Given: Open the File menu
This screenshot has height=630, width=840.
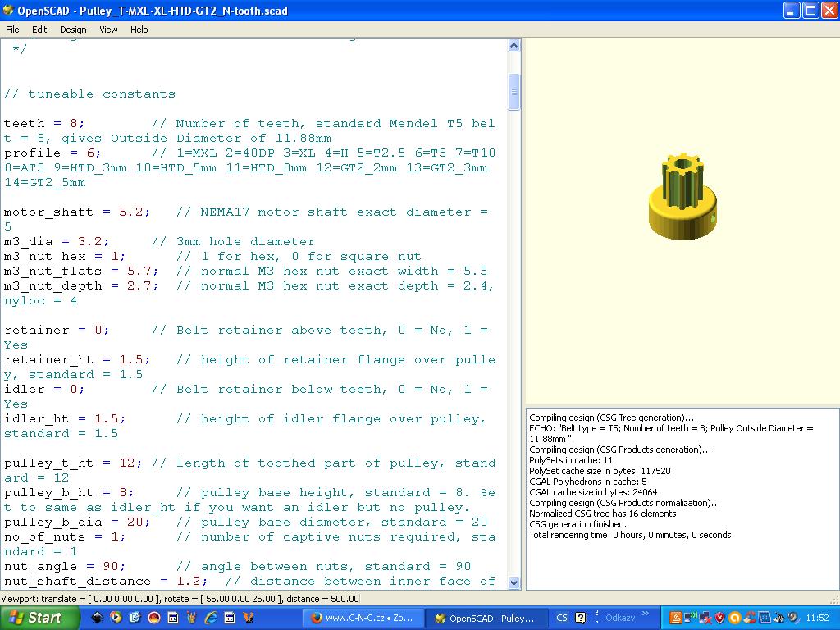Looking at the screenshot, I should pos(12,30).
